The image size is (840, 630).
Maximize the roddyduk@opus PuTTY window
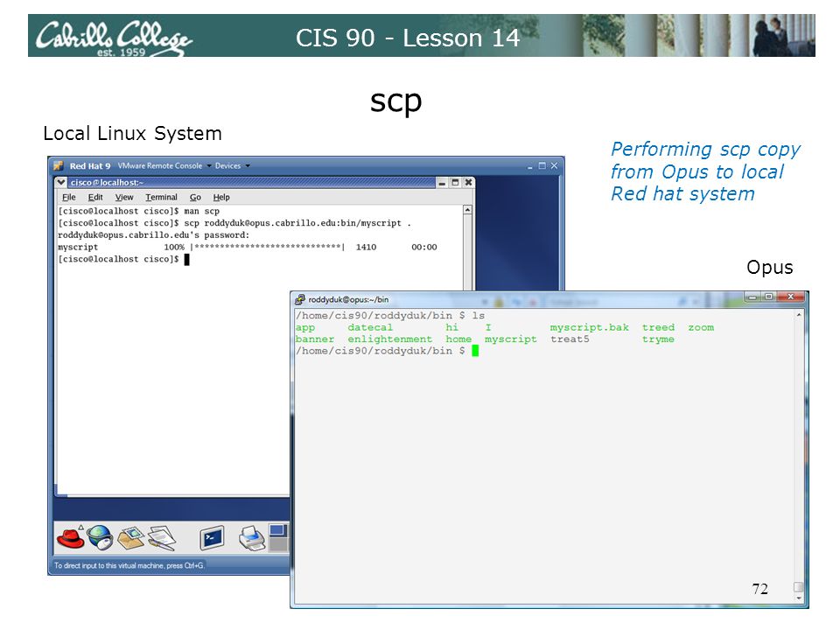[768, 297]
